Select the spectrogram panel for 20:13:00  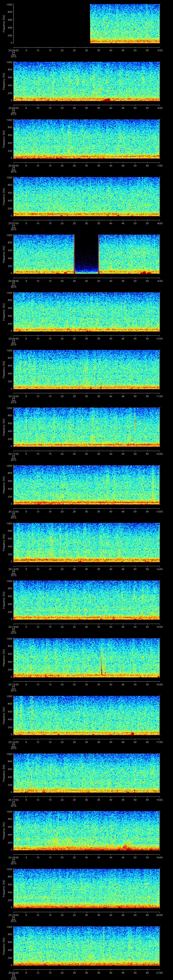coord(86,543)
